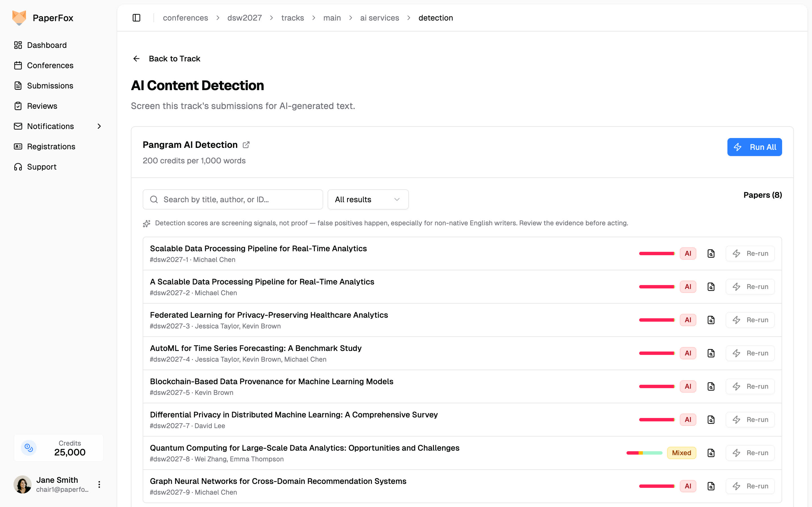
Task: Expand the Notifications submenu chevron
Action: tap(99, 126)
